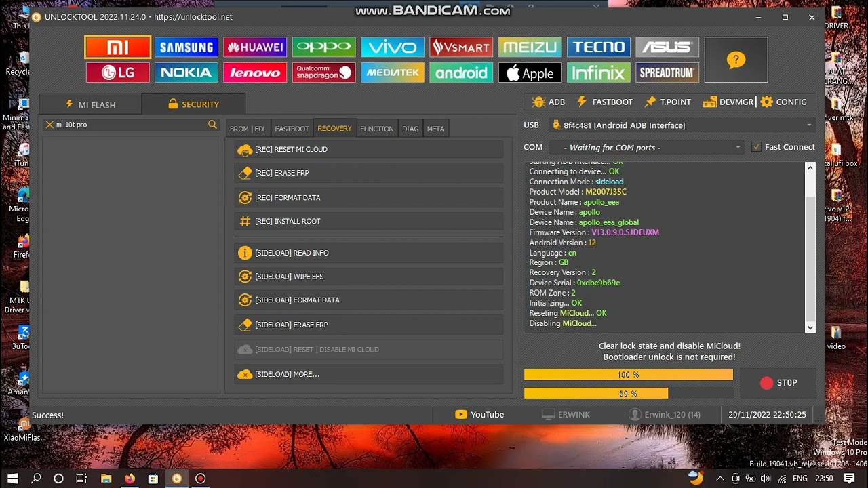Viewport: 868px width, 488px height.
Task: Open the CONFIG settings
Action: coord(784,102)
